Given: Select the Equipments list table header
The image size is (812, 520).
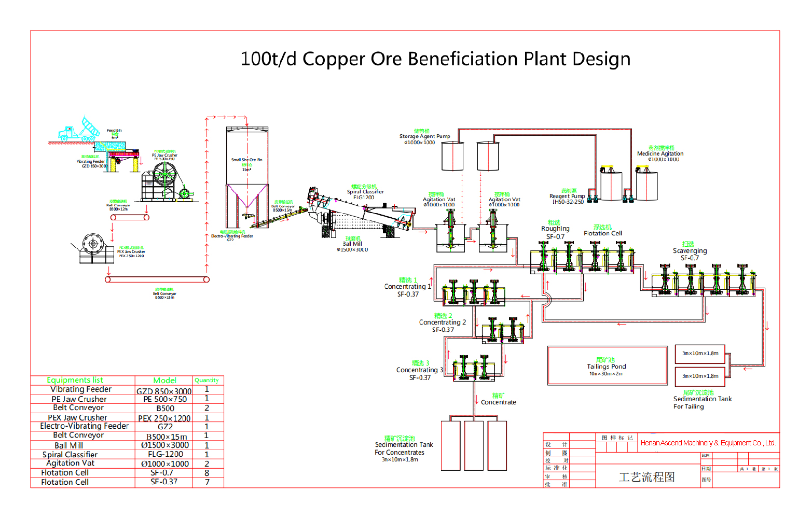Looking at the screenshot, I should (x=75, y=380).
